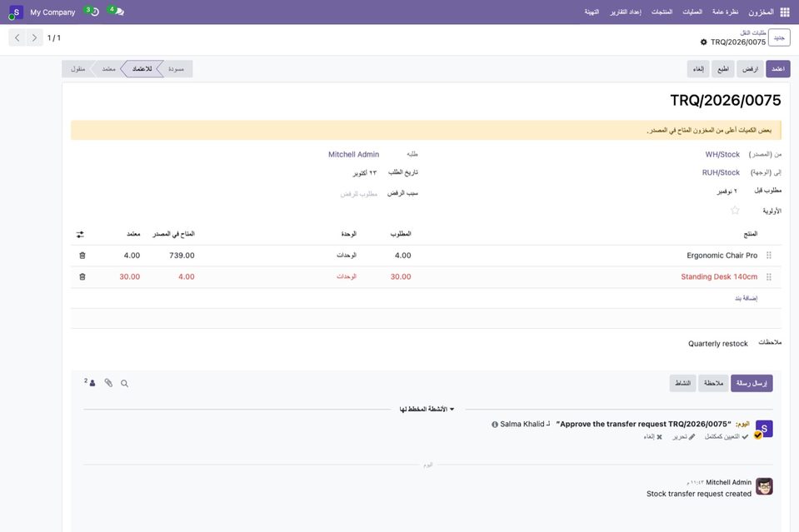This screenshot has height=532, width=799.
Task: Open the العمليات menu
Action: click(x=692, y=12)
